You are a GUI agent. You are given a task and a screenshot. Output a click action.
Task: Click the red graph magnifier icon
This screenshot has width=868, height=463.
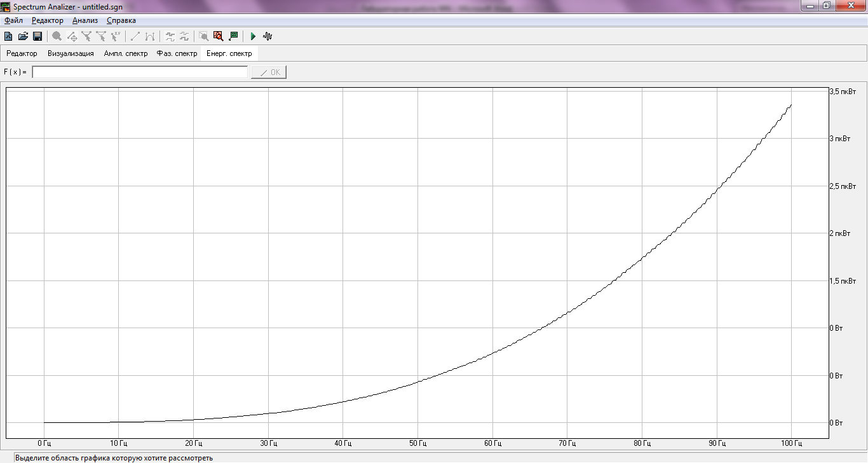[219, 36]
